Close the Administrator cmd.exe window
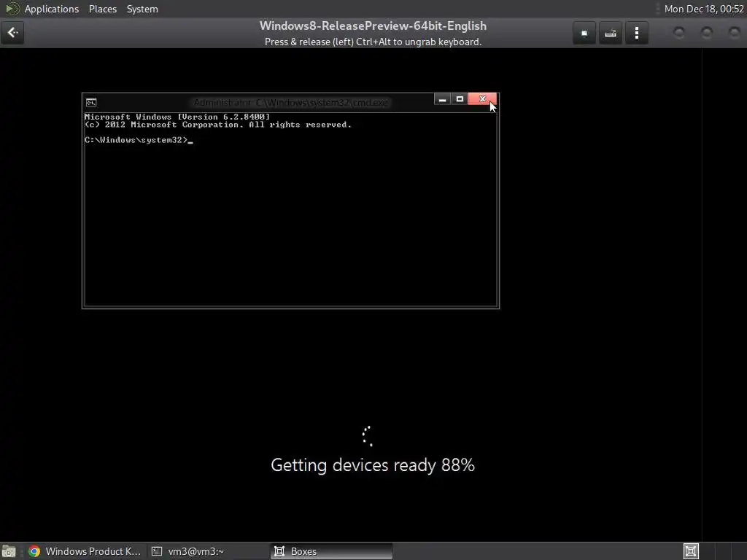This screenshot has width=747, height=560. [x=483, y=99]
